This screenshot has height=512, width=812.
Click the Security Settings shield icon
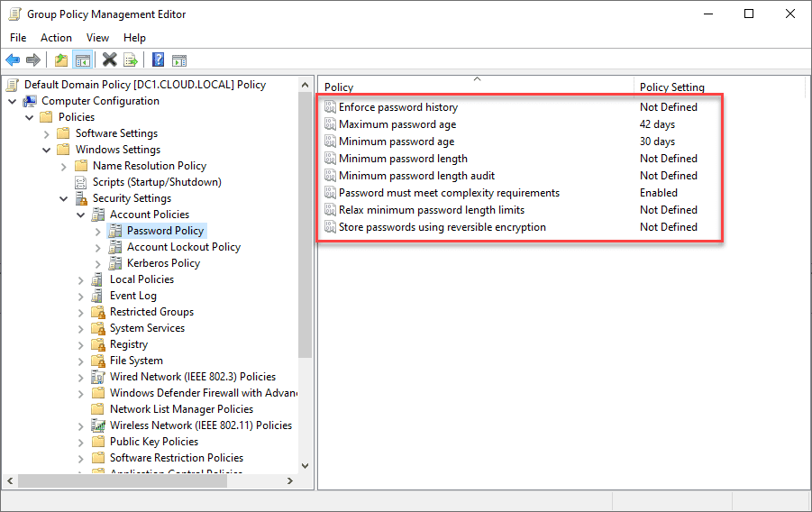pyautogui.click(x=81, y=198)
